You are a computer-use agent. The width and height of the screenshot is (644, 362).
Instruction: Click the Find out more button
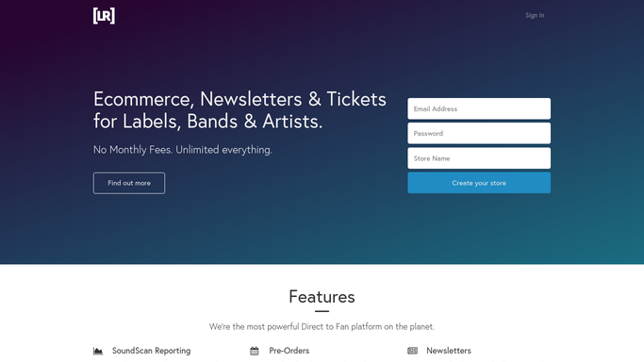129,183
